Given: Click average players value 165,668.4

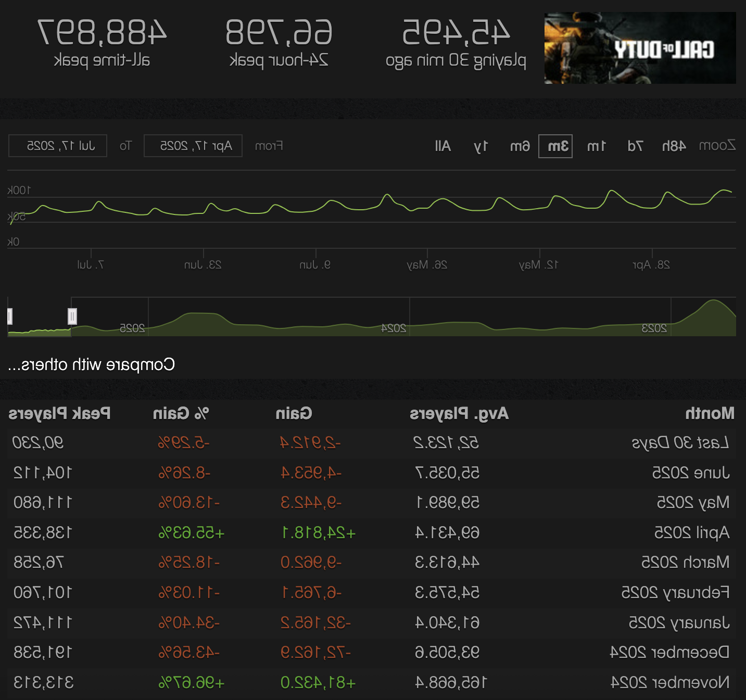Looking at the screenshot, I should [451, 683].
